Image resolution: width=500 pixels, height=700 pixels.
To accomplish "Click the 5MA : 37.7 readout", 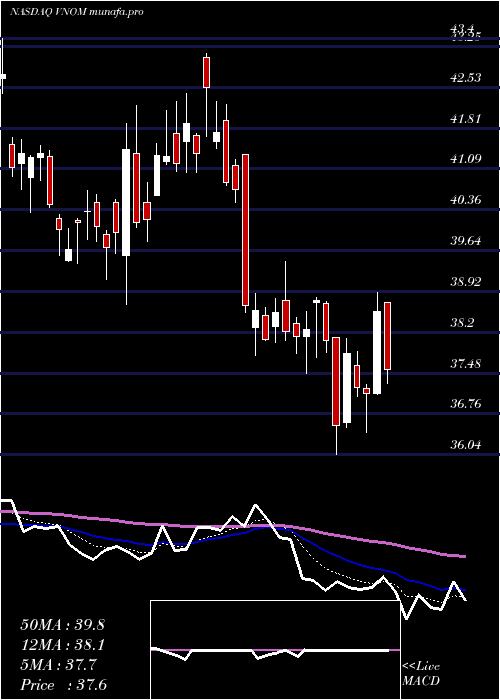I will pos(58,665).
